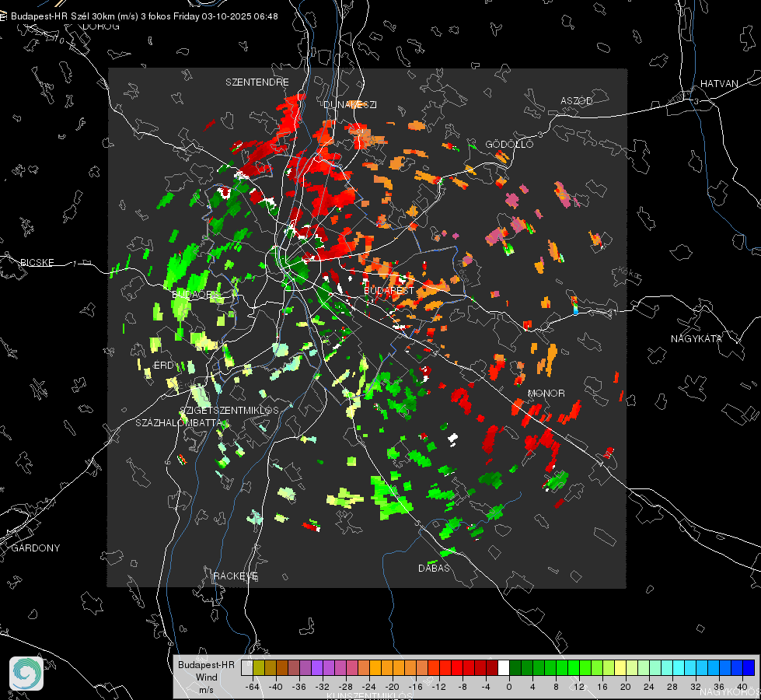Click the SZÁZHALOMBATTA town label
Viewport: 761px width, 700px height.
click(x=179, y=422)
